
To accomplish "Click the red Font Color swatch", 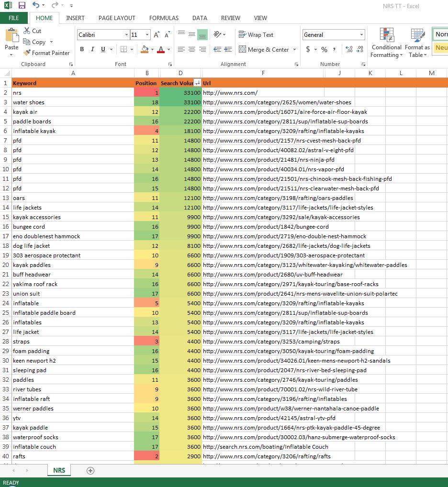I will pos(160,52).
